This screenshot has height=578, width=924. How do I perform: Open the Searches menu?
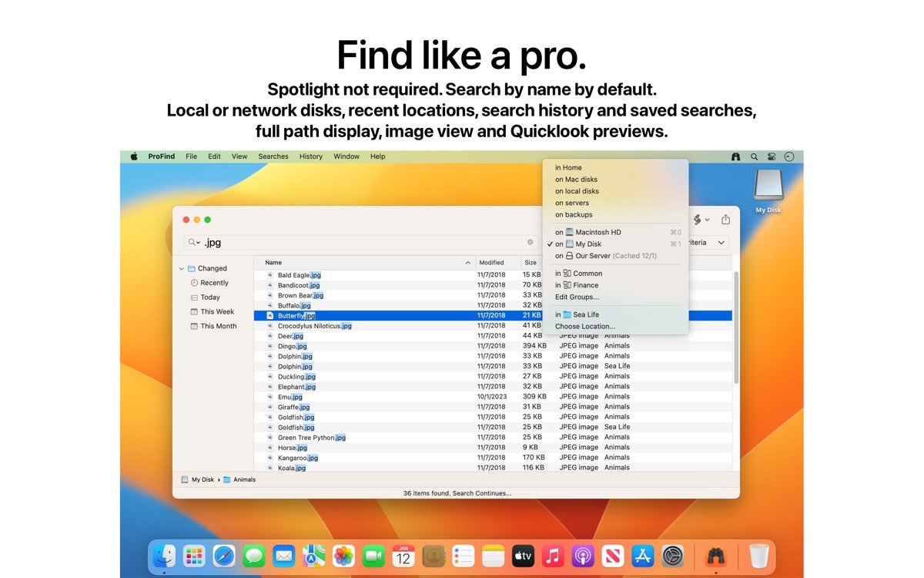tap(273, 156)
